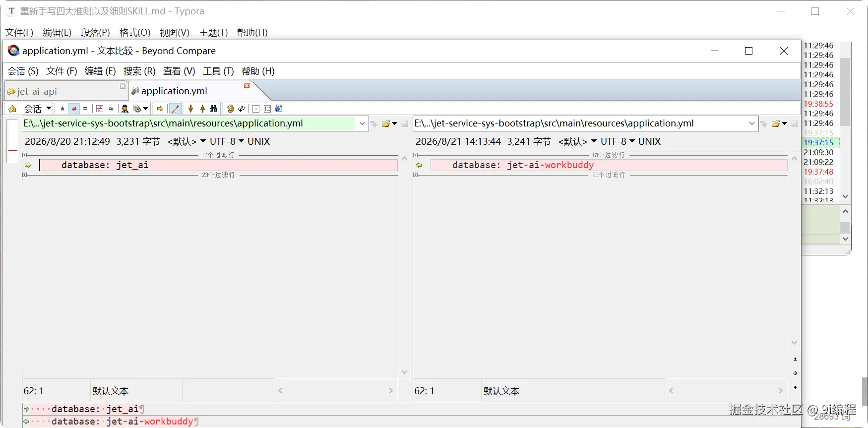Screen dimensions: 868x428
Task: Jump to the previous difference section
Action: [202, 109]
